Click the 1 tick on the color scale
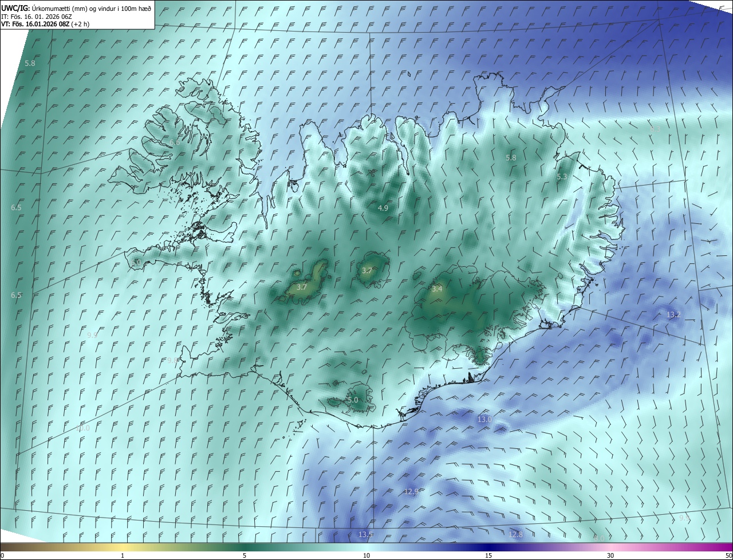The width and height of the screenshot is (733, 560). point(123,556)
